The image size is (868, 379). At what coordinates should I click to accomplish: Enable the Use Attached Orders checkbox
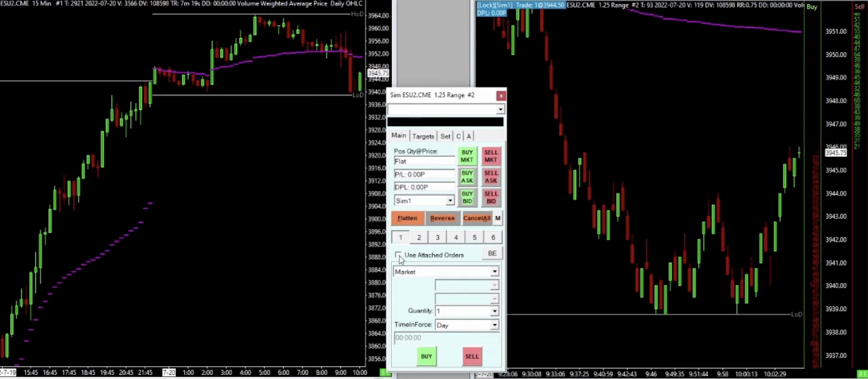[398, 255]
